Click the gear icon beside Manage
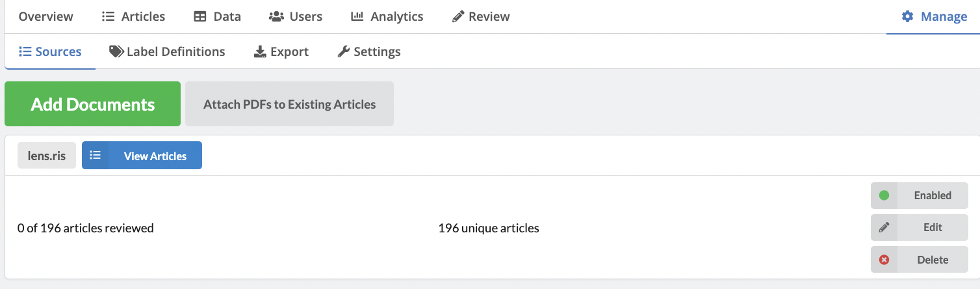 907,16
